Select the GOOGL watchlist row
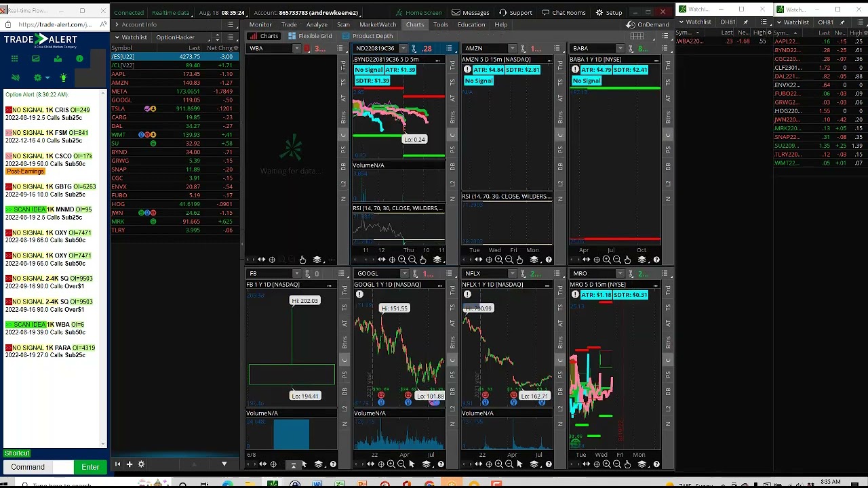The height and width of the screenshot is (488, 868). (174, 100)
